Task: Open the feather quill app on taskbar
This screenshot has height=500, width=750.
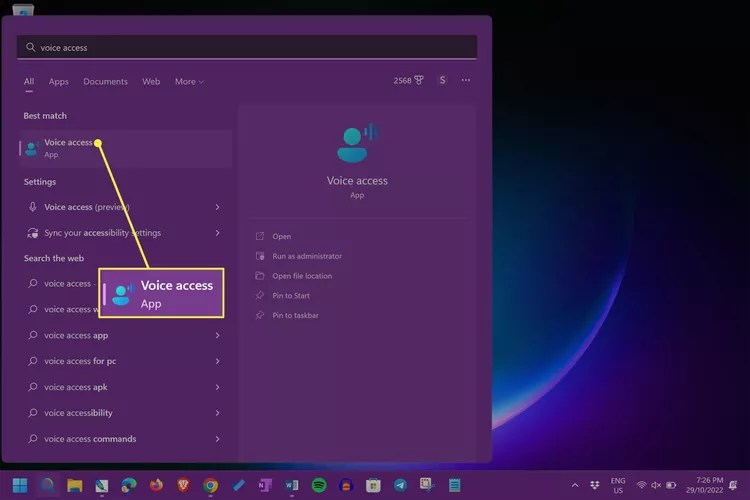Action: pos(101,485)
